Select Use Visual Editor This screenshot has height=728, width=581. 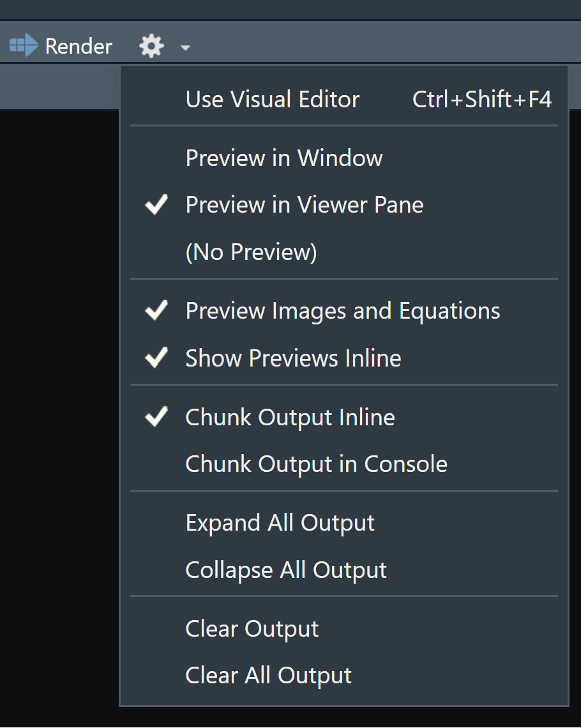coord(273,100)
